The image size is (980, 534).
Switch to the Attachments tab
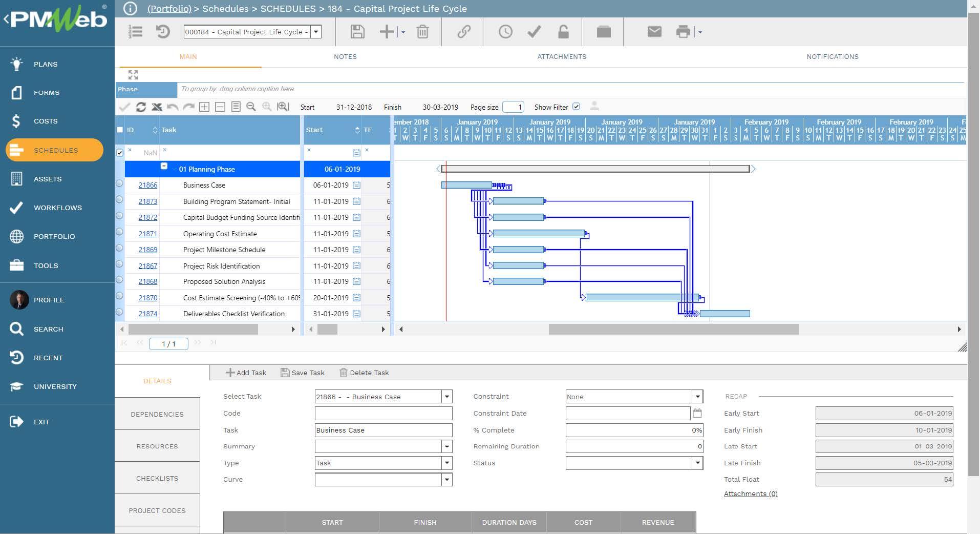pyautogui.click(x=561, y=57)
